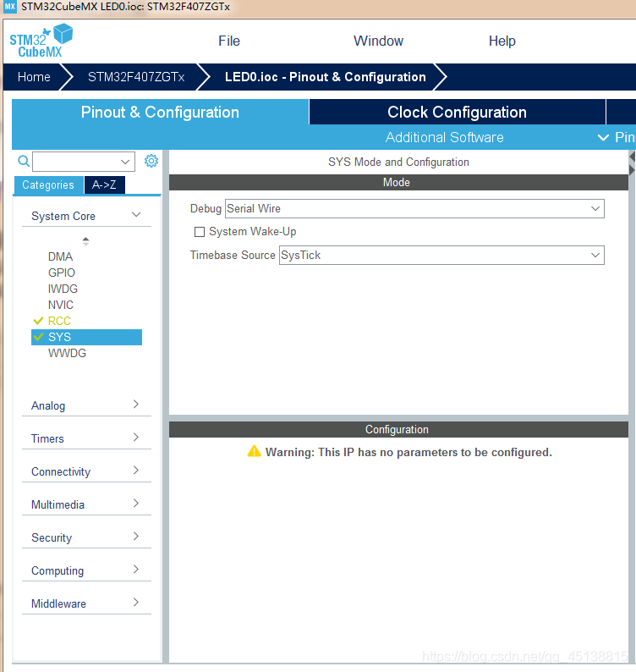Select the Categories tab
Screen dimensions: 636x672
point(48,185)
